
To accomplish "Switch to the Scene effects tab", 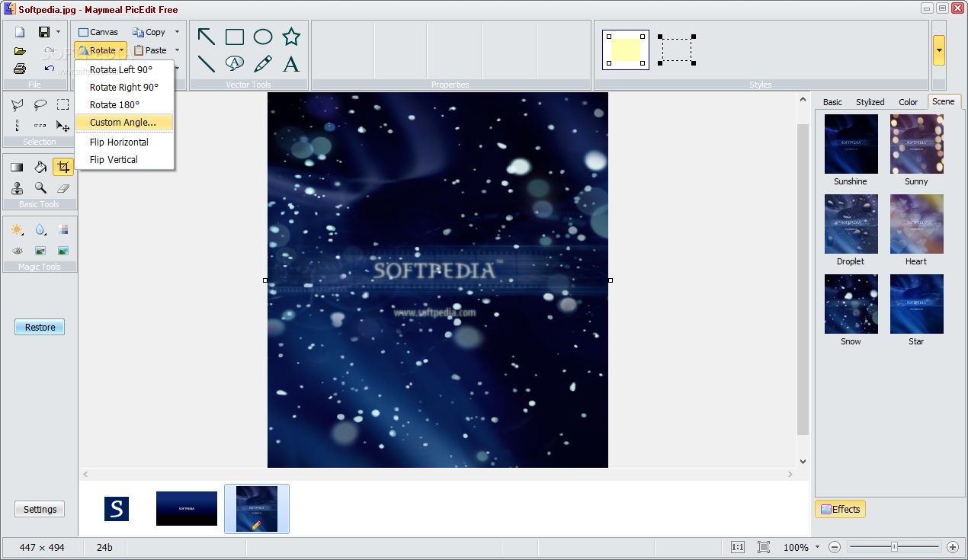I will click(943, 101).
